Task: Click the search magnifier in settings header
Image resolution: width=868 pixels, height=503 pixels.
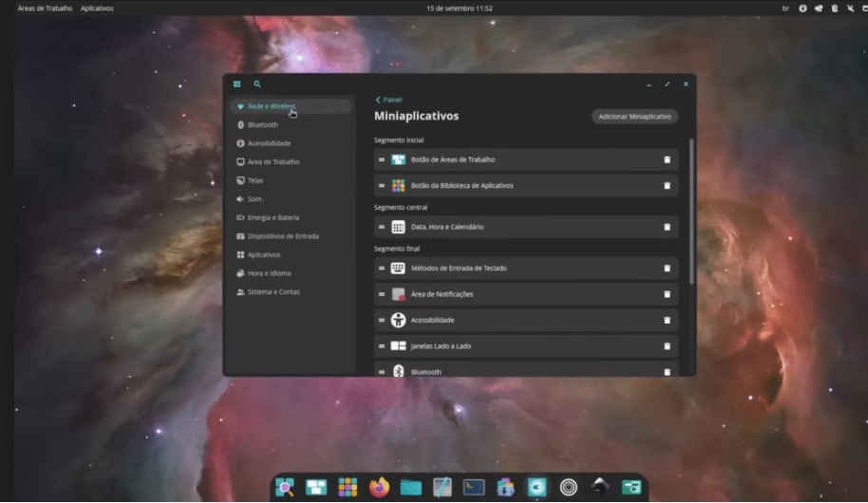Action: click(x=257, y=84)
